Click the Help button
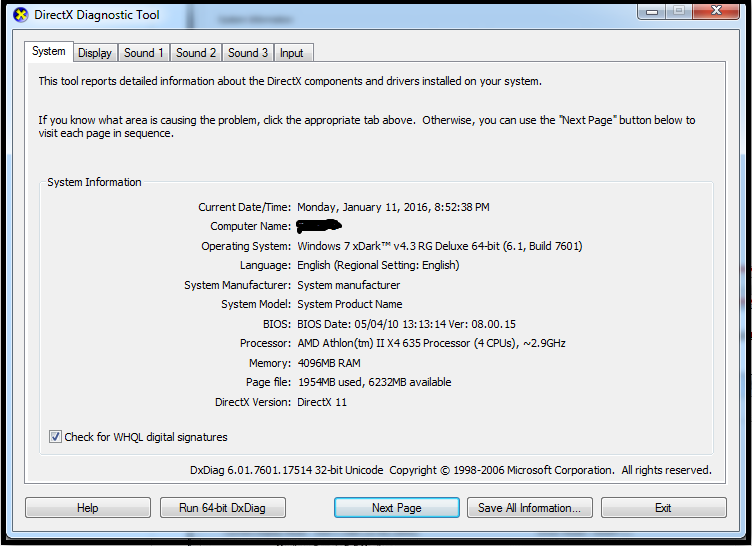Image resolution: width=756 pixels, height=549 pixels. [x=88, y=508]
